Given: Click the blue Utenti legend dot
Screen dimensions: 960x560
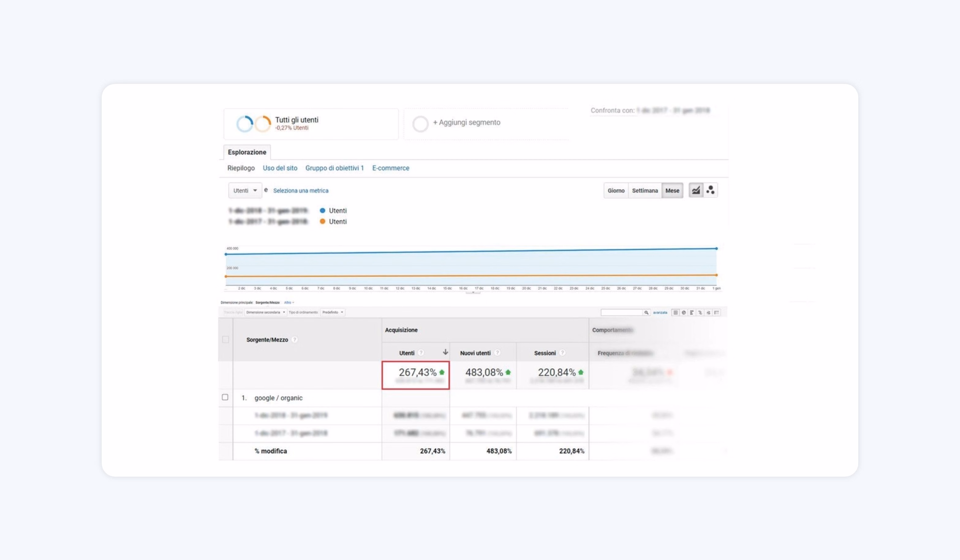Looking at the screenshot, I should pyautogui.click(x=322, y=210).
